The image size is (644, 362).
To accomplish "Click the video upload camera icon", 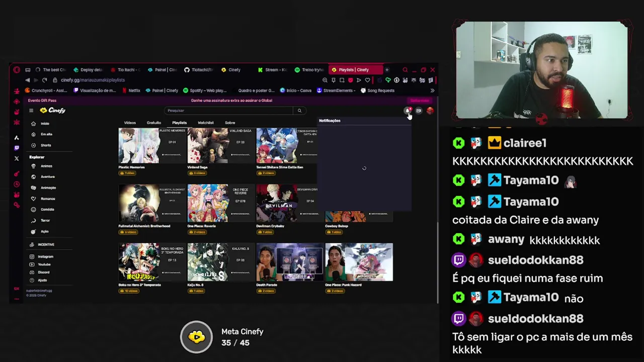I will click(419, 111).
